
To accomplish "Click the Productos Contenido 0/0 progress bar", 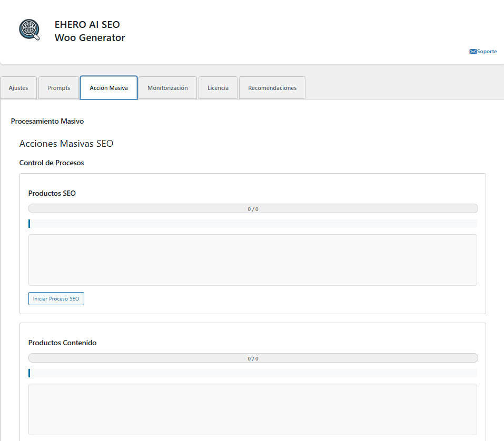I will pos(253,358).
